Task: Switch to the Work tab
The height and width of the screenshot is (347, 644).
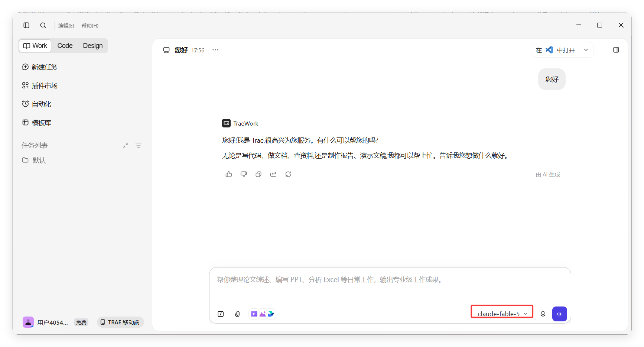Action: pos(35,46)
